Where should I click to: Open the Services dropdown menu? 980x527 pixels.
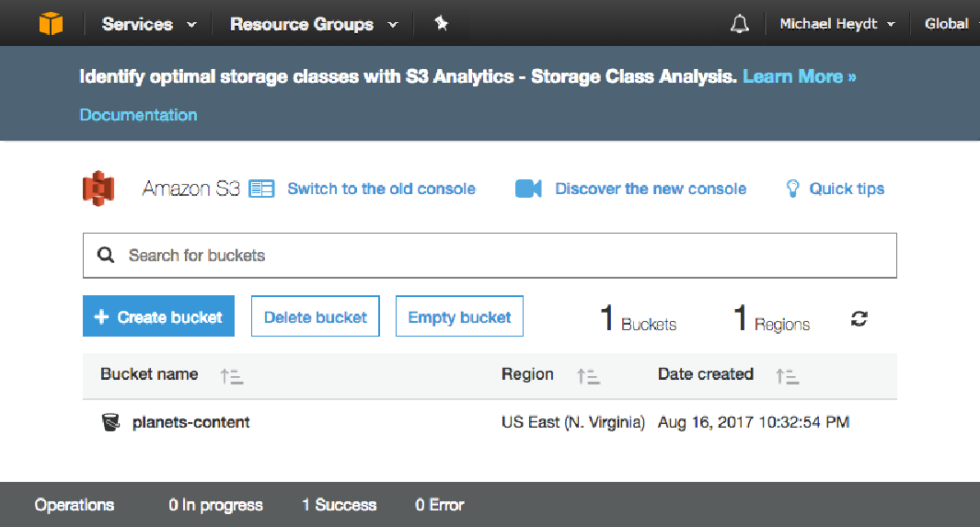coord(149,24)
